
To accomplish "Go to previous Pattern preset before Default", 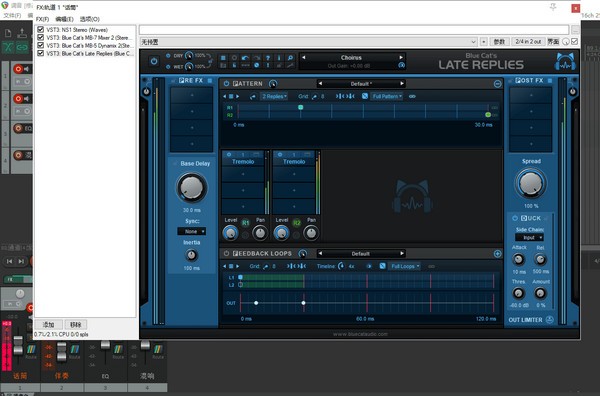I will pos(320,83).
